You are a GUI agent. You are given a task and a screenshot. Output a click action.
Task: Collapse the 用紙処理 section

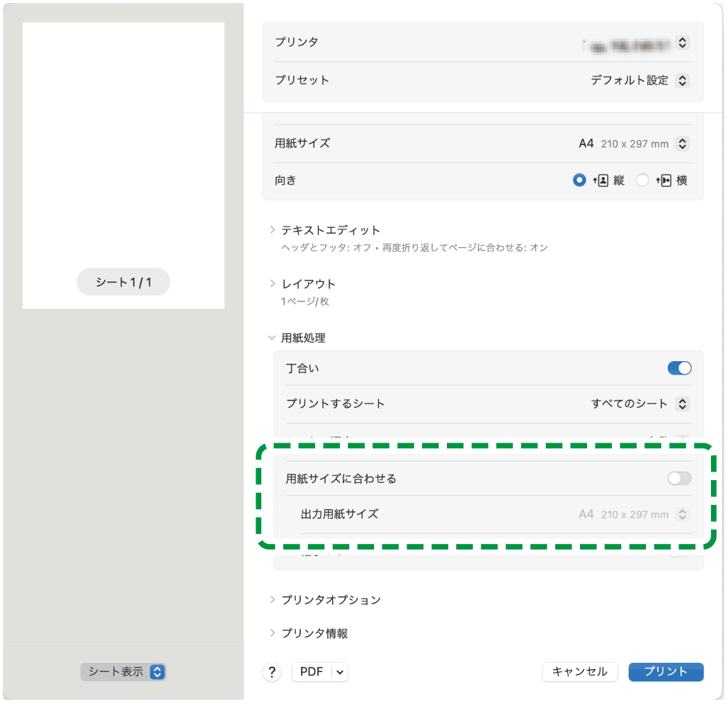pos(273,338)
